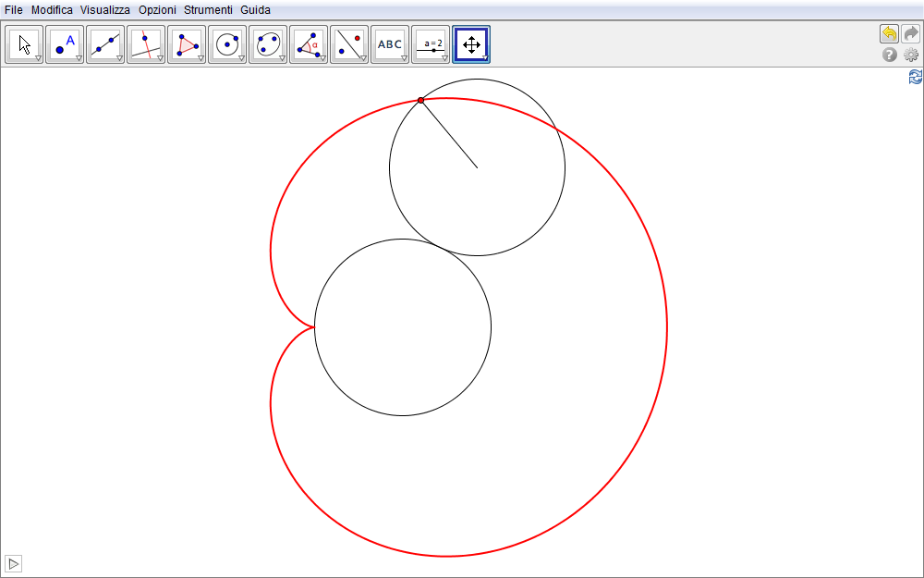Select the Polygon tool
This screenshot has height=578, width=924.
tap(187, 44)
